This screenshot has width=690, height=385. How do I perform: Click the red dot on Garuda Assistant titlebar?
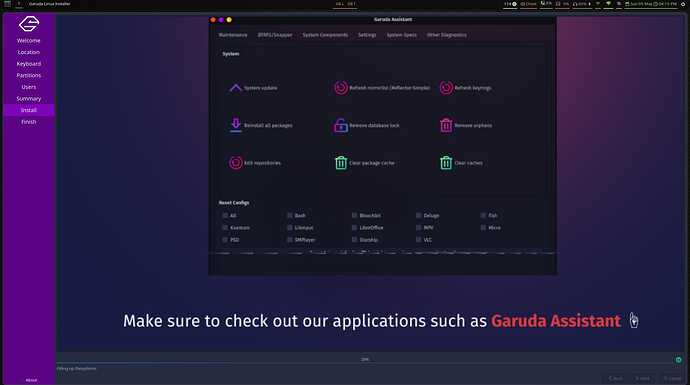(213, 20)
